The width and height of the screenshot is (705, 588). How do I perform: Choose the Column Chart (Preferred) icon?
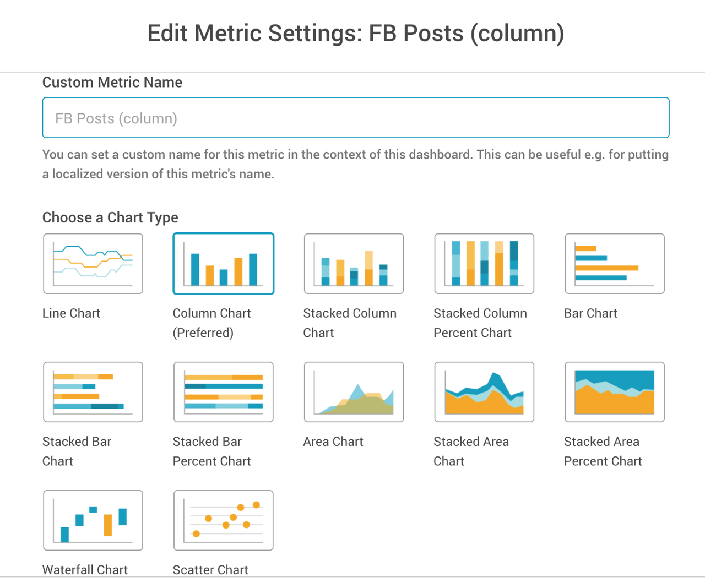[223, 264]
